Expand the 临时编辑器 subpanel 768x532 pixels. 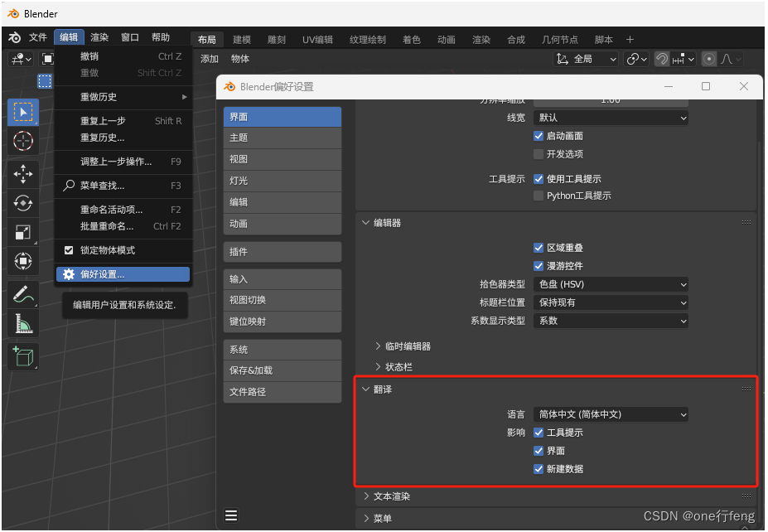tap(378, 346)
